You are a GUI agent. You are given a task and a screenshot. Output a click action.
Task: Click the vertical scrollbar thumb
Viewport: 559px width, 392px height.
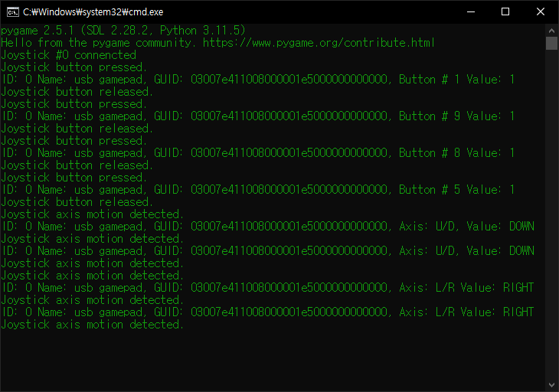(551, 44)
